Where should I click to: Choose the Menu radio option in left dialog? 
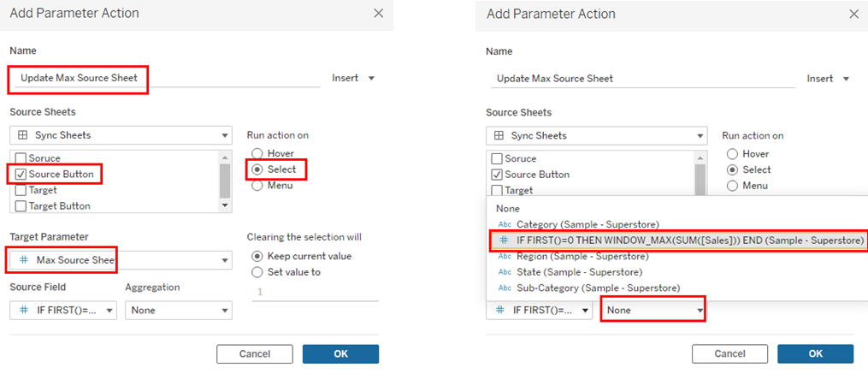click(257, 185)
